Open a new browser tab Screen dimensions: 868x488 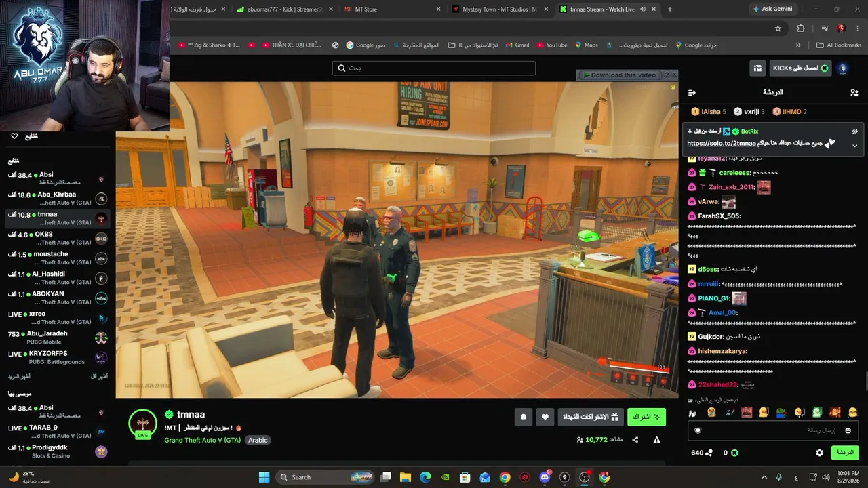[x=670, y=9]
